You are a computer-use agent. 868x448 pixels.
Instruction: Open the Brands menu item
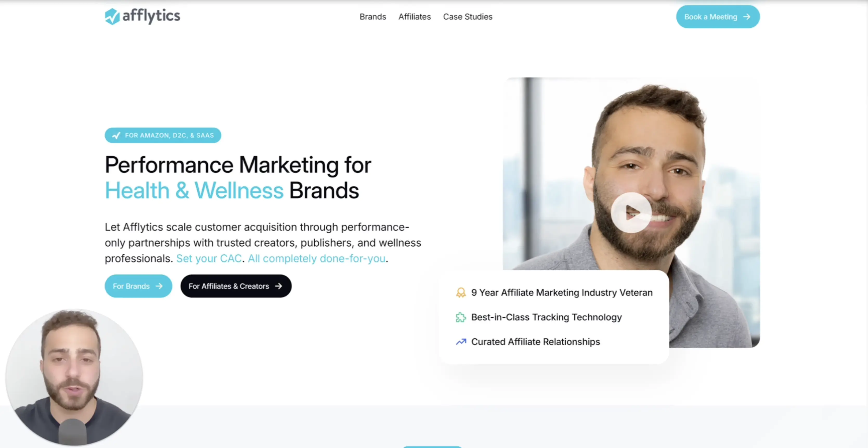(x=373, y=16)
